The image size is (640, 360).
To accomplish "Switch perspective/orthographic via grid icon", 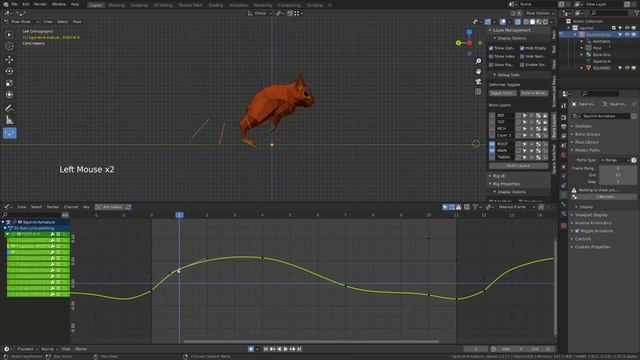I will pyautogui.click(x=478, y=92).
